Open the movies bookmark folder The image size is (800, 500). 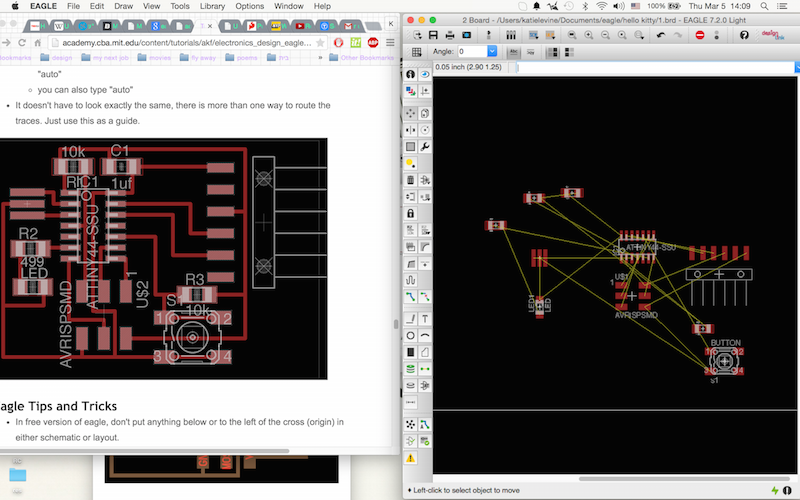click(x=154, y=58)
